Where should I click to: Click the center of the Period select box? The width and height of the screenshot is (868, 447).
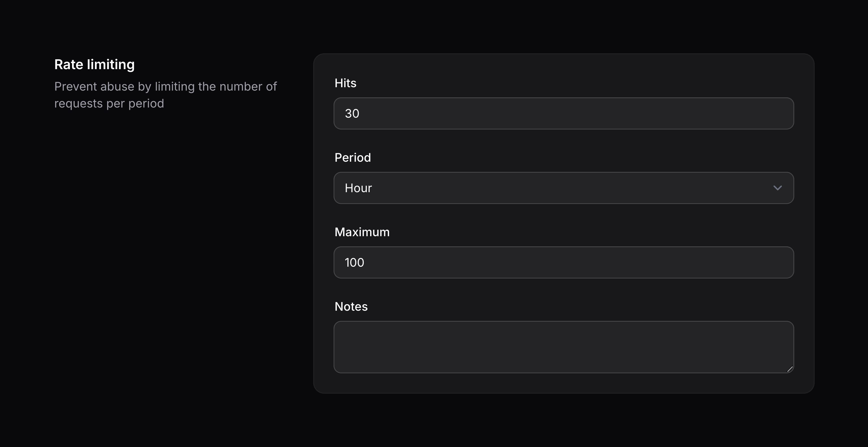coord(563,188)
